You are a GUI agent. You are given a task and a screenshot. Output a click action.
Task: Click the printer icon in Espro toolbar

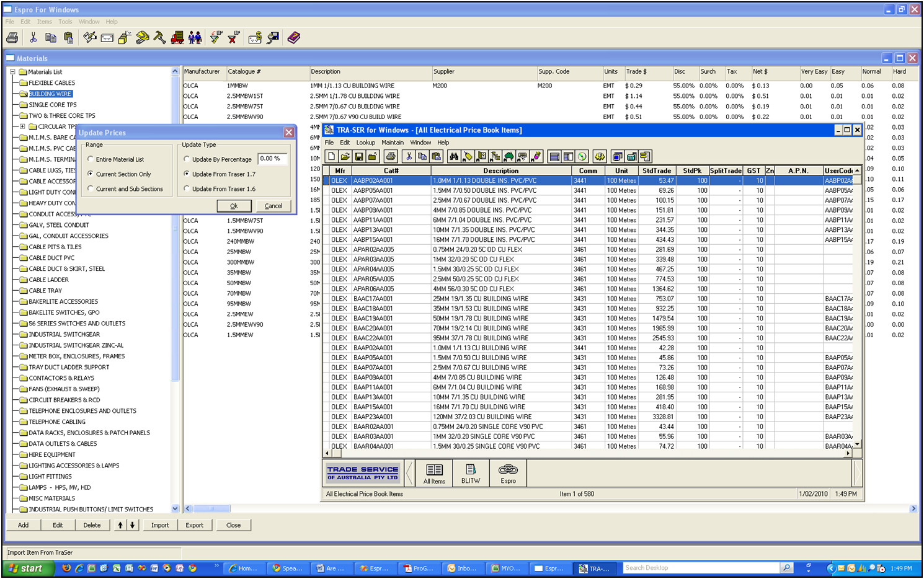click(x=12, y=38)
